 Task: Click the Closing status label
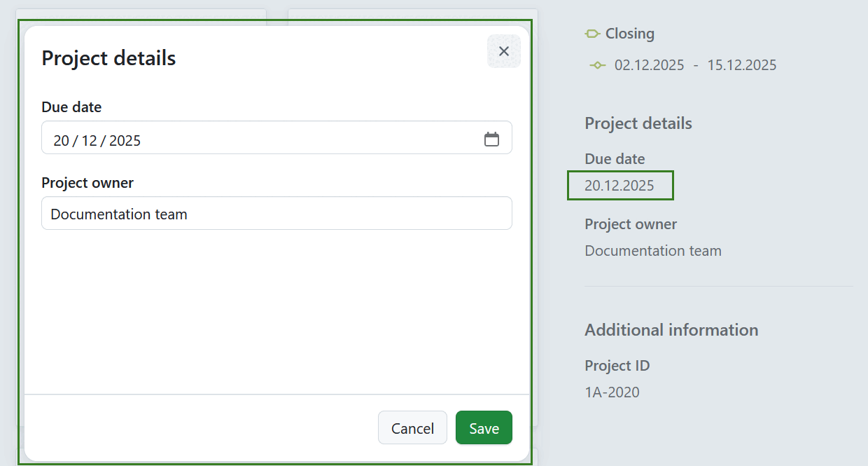tap(629, 33)
